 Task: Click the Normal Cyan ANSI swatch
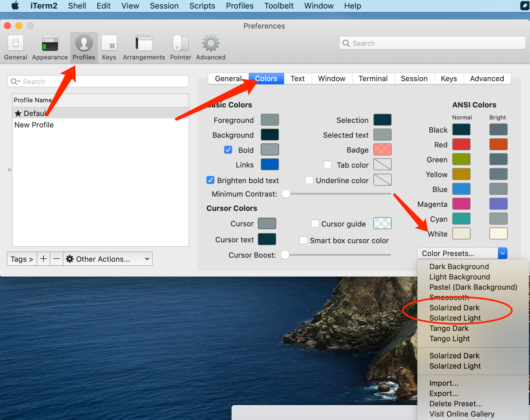click(461, 219)
